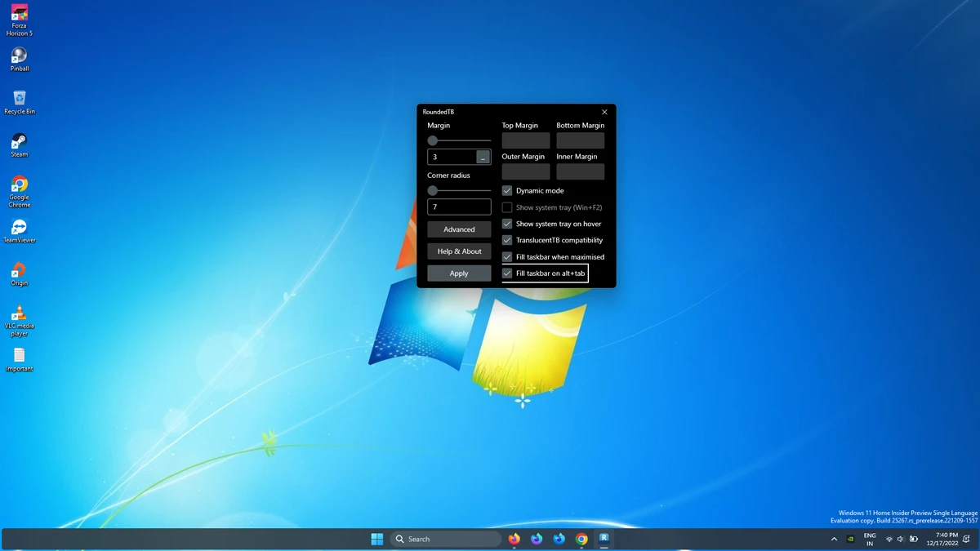
Task: Click the Corner radius slider handle
Action: [433, 190]
